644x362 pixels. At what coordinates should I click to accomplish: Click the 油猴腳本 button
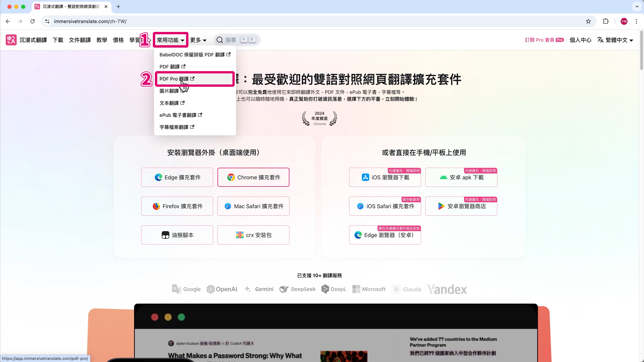177,235
